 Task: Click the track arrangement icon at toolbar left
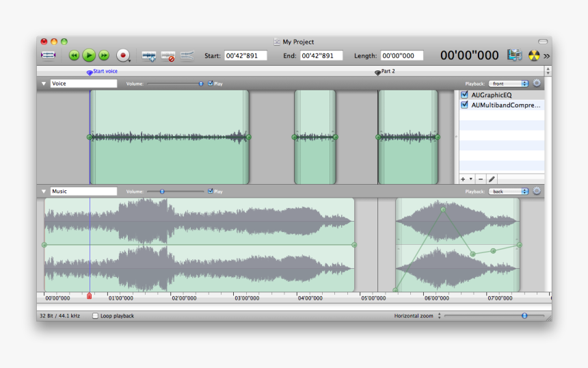pyautogui.click(x=48, y=55)
